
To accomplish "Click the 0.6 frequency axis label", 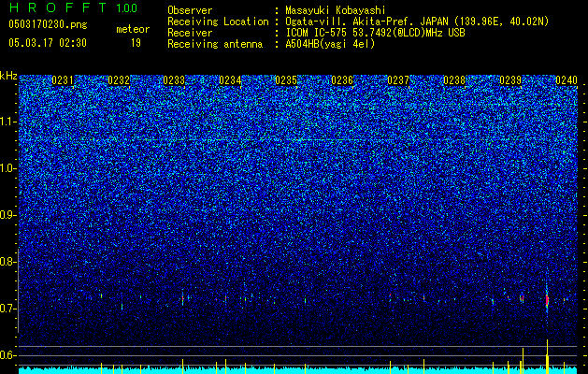I will pos(8,355).
